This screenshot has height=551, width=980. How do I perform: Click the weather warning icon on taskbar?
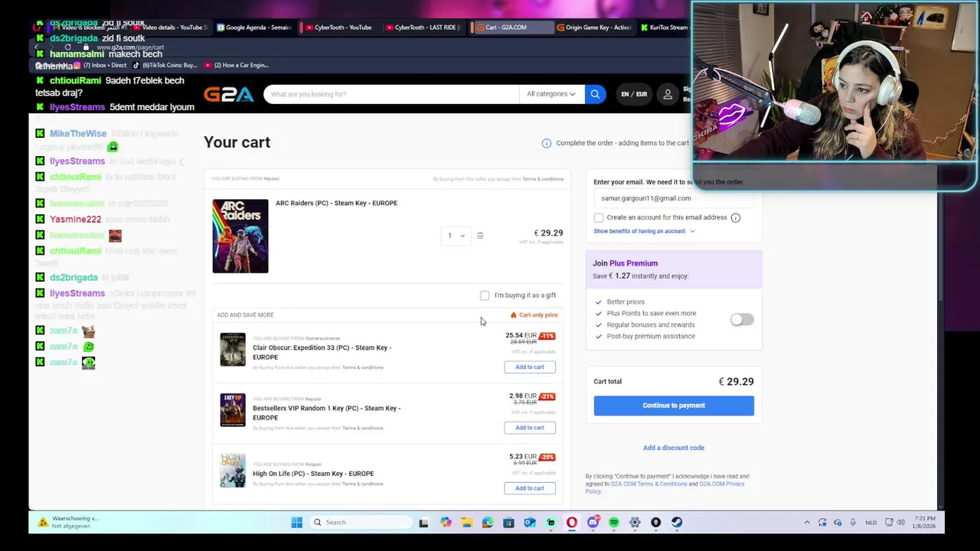pos(43,522)
